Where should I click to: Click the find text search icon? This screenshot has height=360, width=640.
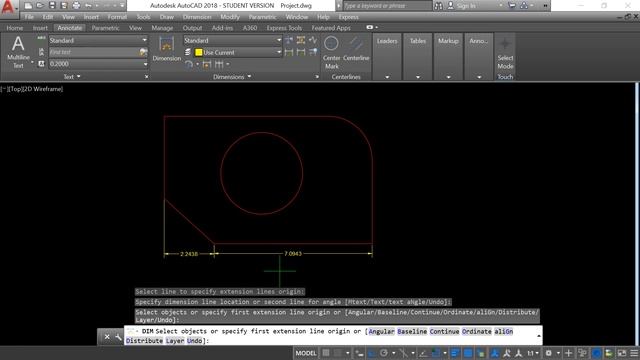coord(143,52)
